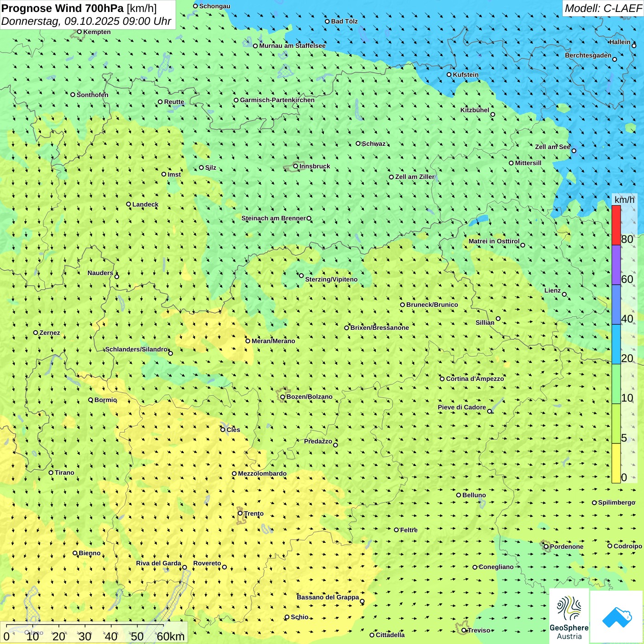Click the red 80 km/h legend color
The height and width of the screenshot is (644, 644).
point(616,225)
